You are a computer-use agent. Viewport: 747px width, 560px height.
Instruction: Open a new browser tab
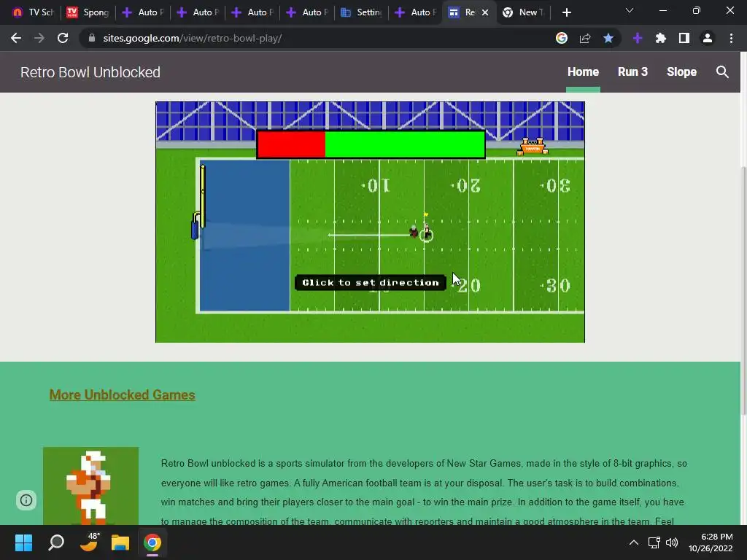[x=566, y=12]
